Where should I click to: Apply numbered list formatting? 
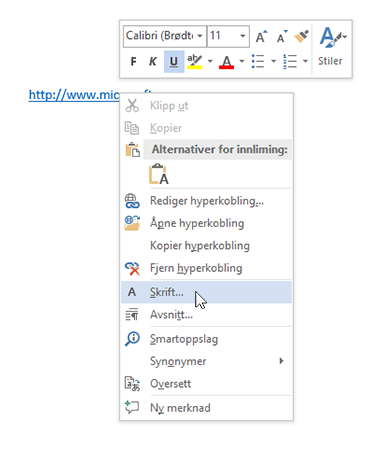(x=289, y=62)
